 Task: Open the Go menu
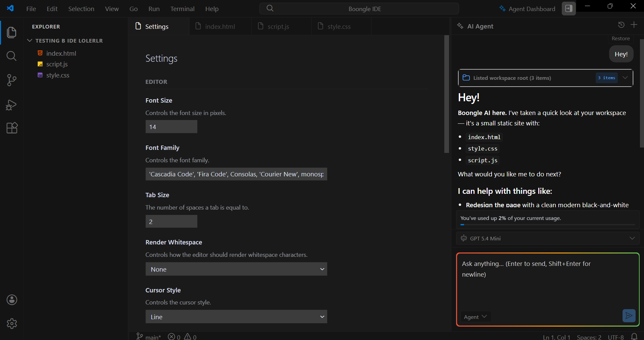click(134, 9)
